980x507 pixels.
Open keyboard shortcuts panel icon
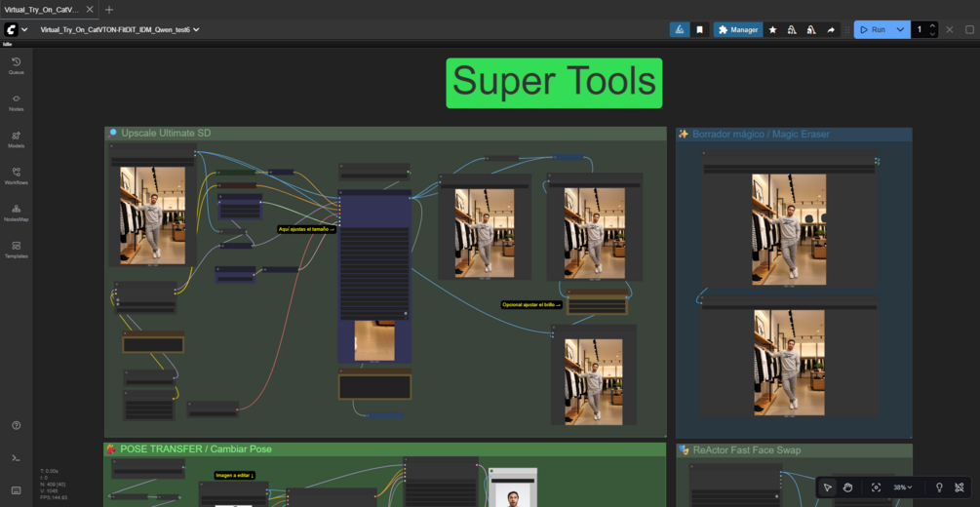click(x=17, y=490)
